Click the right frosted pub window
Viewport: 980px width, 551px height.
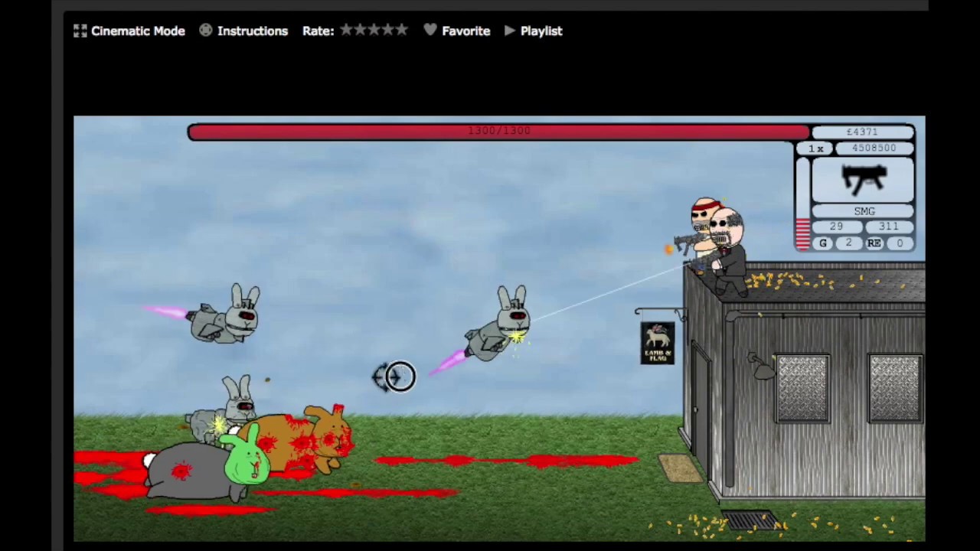[894, 388]
